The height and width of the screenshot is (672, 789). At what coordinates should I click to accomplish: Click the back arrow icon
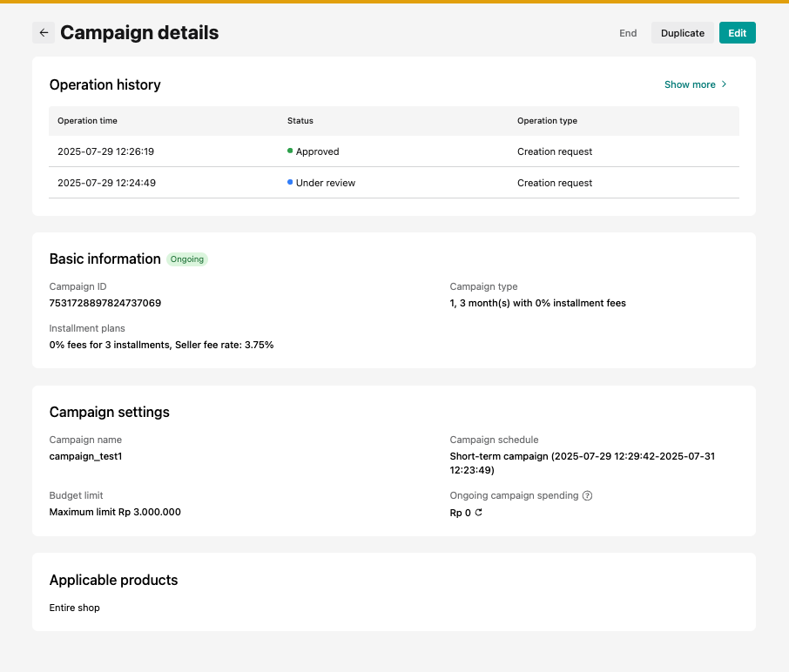(44, 33)
